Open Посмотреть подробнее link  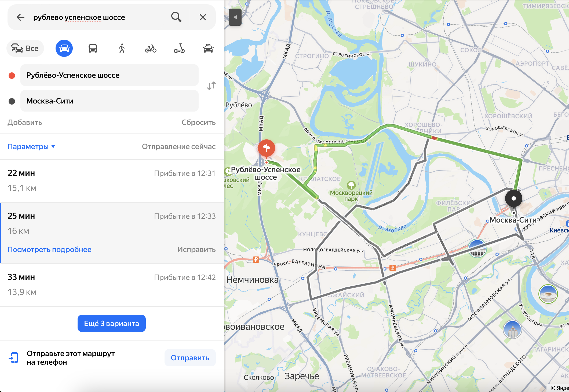click(x=49, y=249)
